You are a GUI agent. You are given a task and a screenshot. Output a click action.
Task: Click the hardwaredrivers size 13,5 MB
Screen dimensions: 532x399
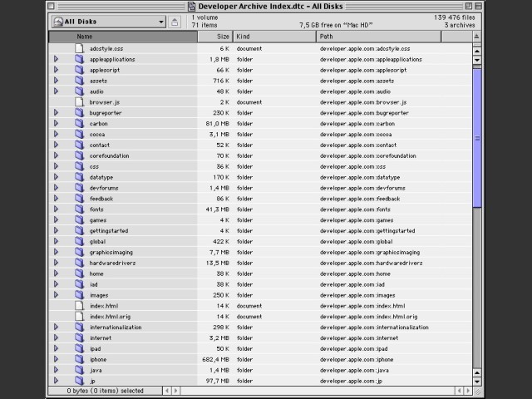point(218,263)
